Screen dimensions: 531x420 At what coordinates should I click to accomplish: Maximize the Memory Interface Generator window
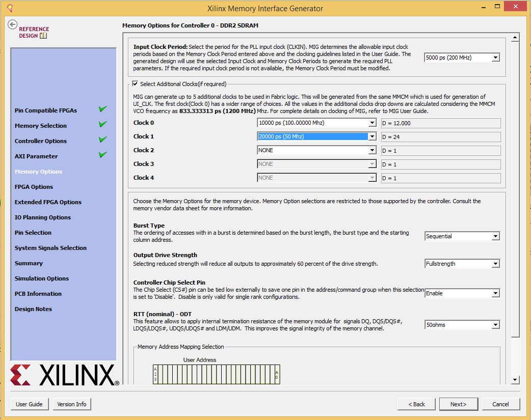click(x=497, y=7)
